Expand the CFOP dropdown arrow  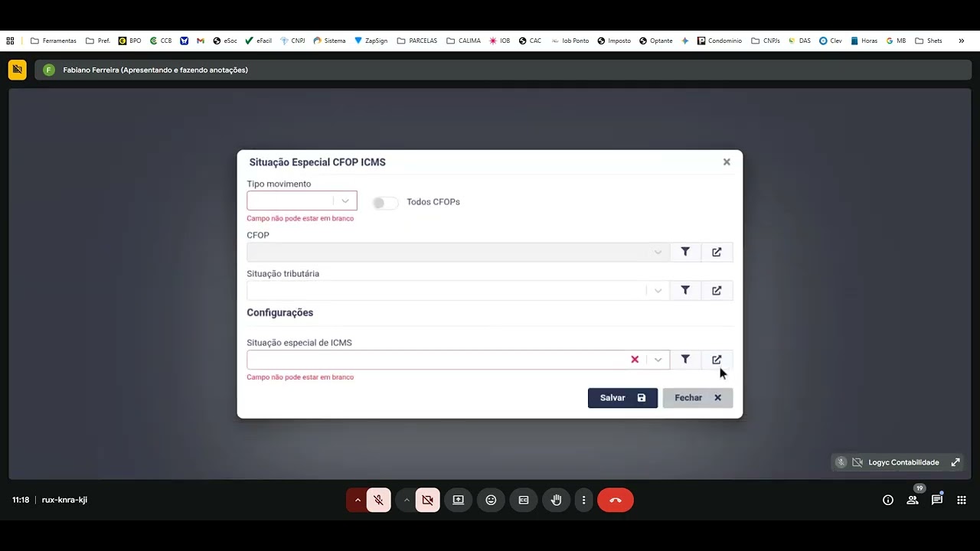coord(658,253)
